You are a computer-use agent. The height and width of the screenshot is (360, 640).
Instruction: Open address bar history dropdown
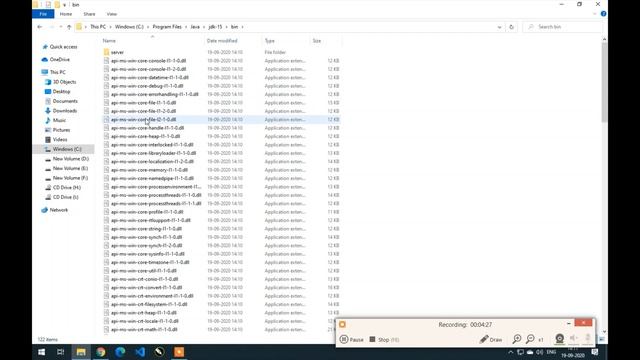[x=499, y=27]
